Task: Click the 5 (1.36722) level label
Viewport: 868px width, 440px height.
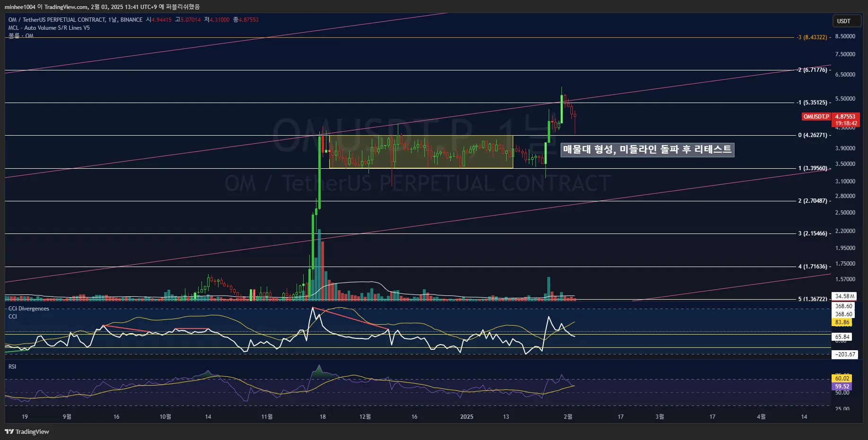Action: click(813, 299)
